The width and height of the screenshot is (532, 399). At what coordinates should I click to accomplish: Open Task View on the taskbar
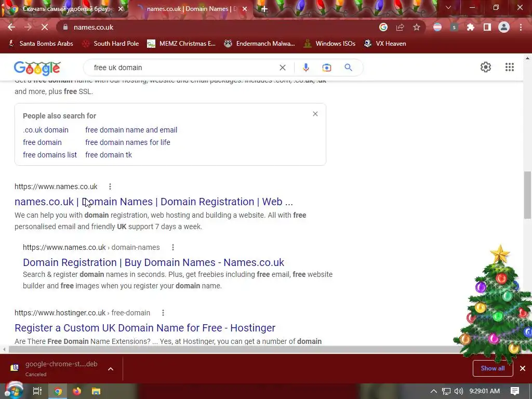coord(37,391)
